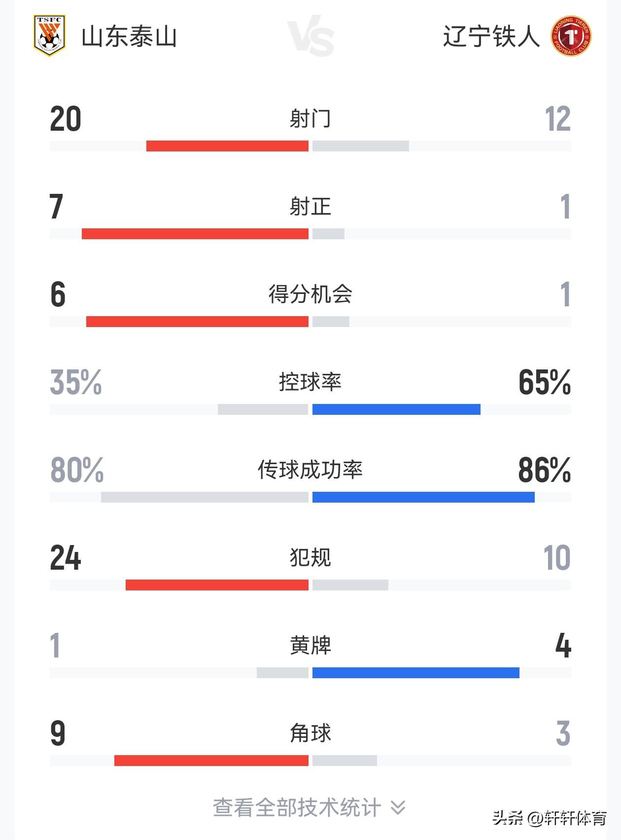Click the blue 黄牌 yellow card bar
621x840 pixels.
click(415, 673)
